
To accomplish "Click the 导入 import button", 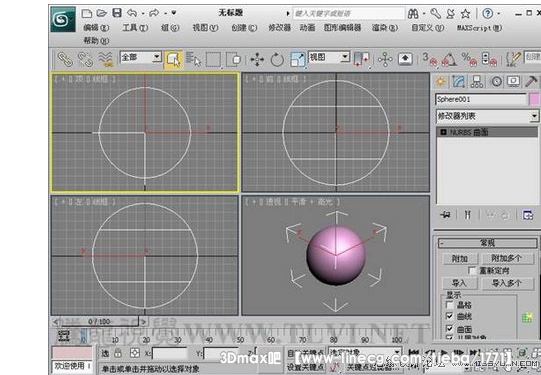I will tap(460, 284).
